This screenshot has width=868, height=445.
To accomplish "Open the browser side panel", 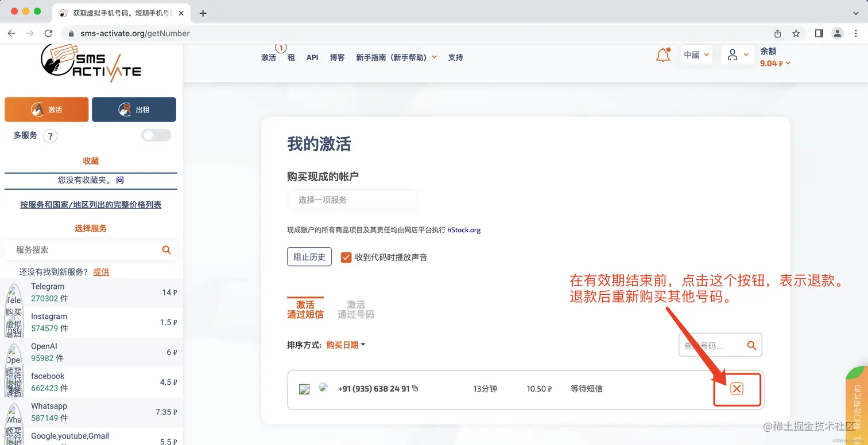I will (819, 33).
